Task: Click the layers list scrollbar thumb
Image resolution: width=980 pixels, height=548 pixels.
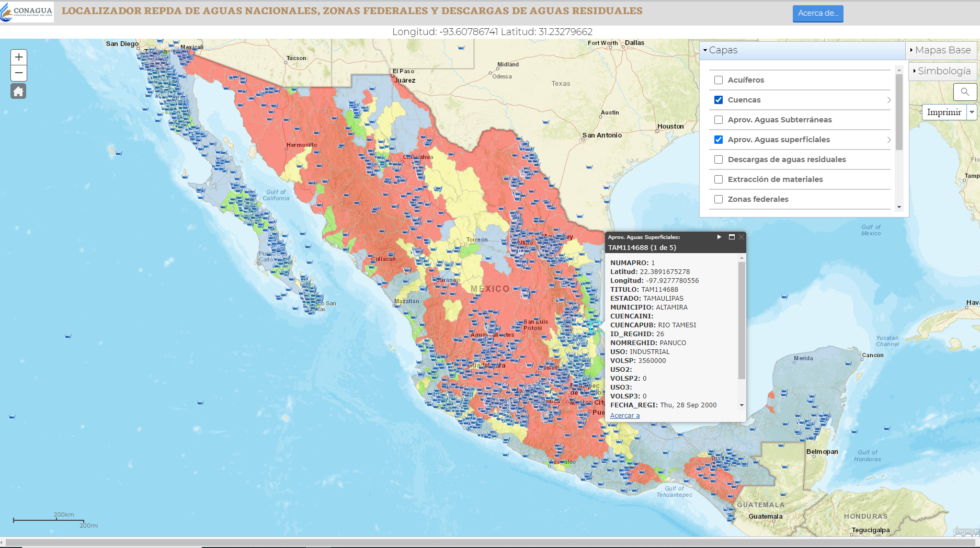Action: 899,112
